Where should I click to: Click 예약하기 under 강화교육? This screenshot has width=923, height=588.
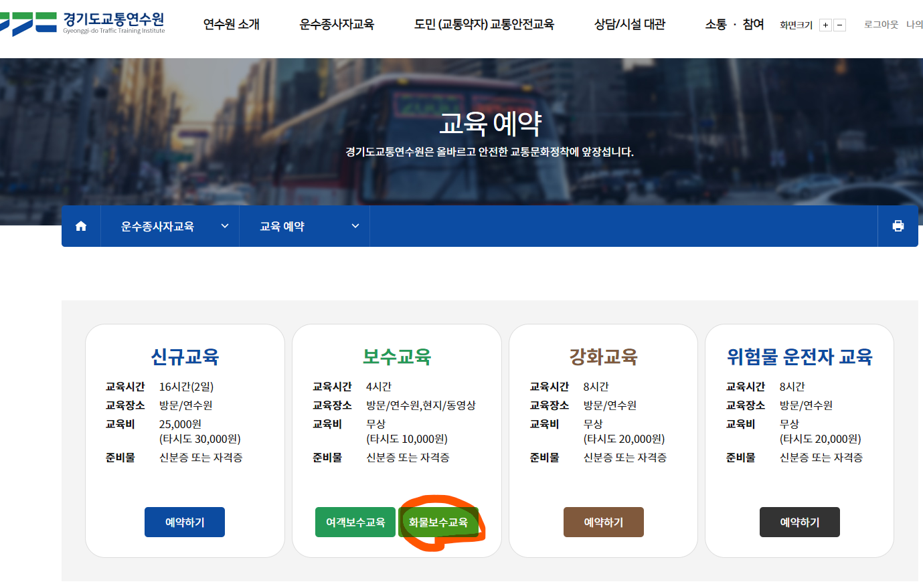tap(603, 522)
